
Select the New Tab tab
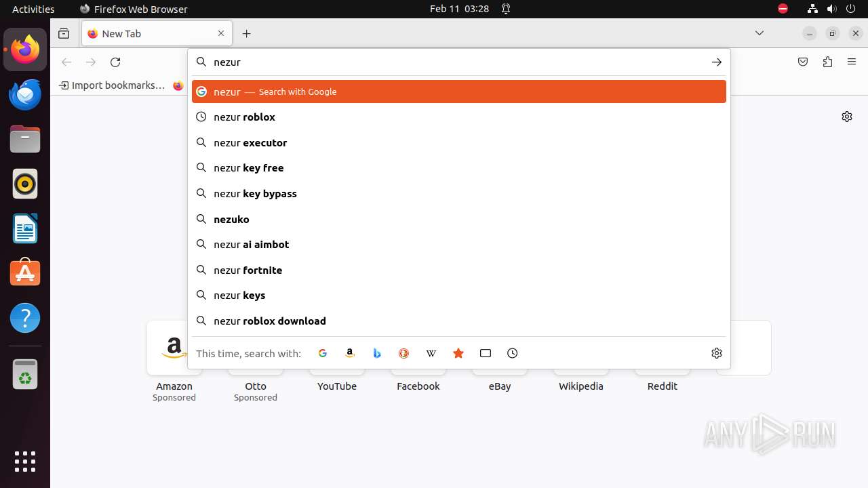[x=157, y=34]
